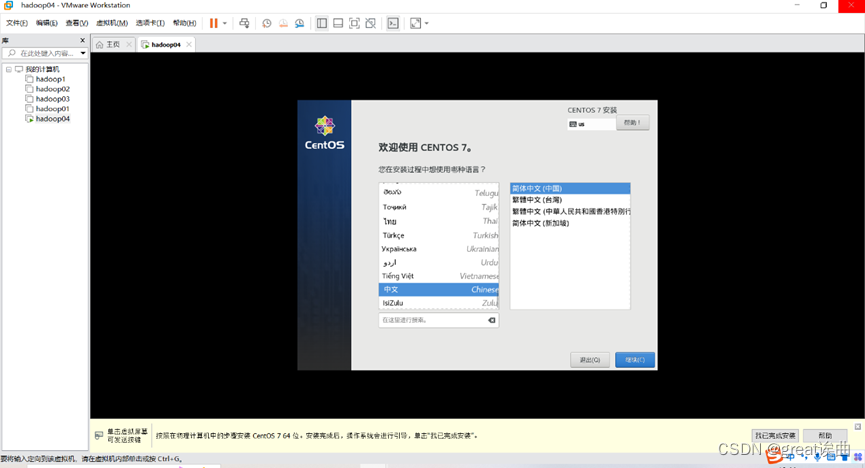Viewport: 865px width, 468px height.
Task: Open the console view toolbar icon
Action: 393,23
